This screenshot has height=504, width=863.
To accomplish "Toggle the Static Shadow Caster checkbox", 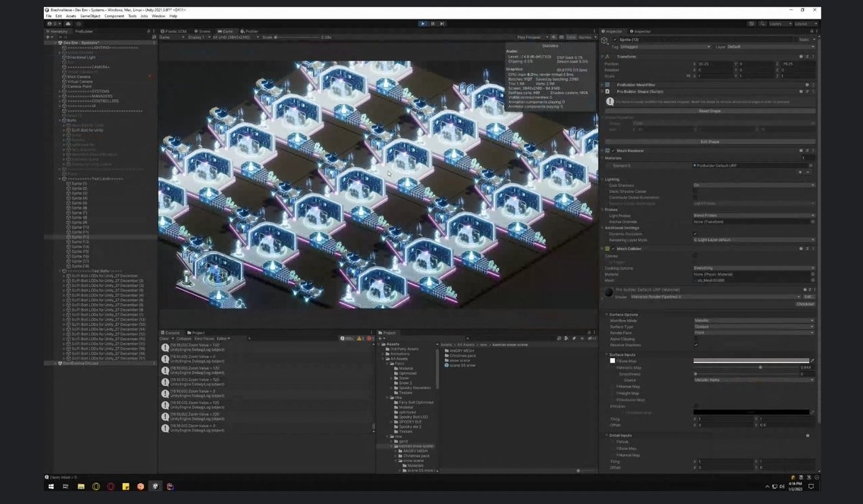I will 695,191.
